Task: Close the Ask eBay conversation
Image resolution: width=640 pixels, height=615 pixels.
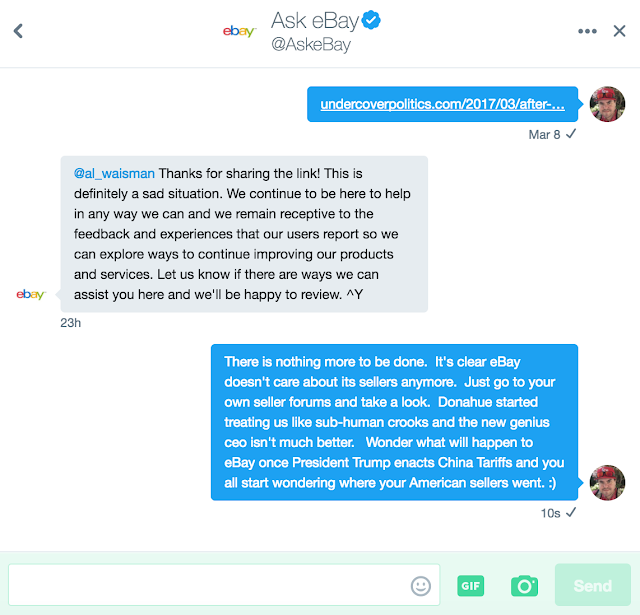Action: [619, 31]
